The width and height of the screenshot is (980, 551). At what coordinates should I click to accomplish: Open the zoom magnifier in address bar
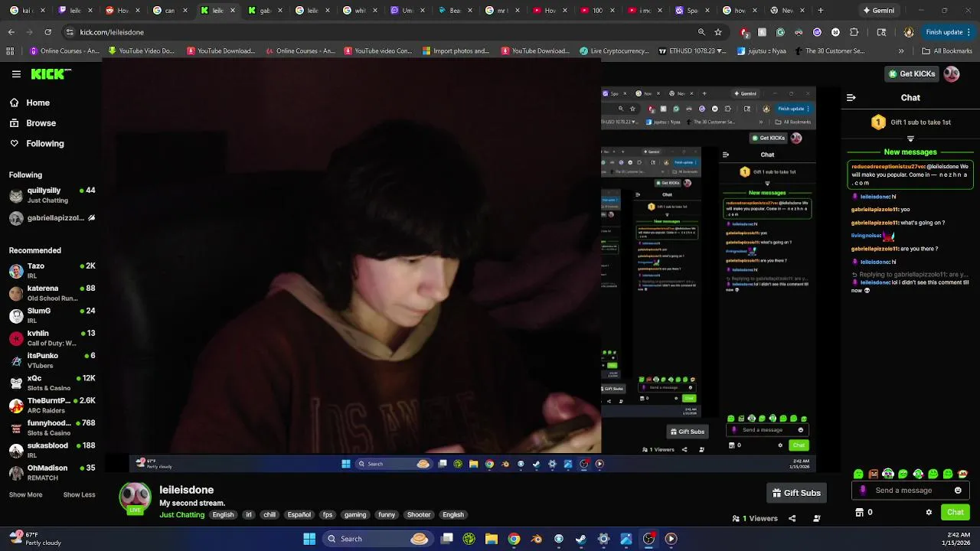coord(701,32)
